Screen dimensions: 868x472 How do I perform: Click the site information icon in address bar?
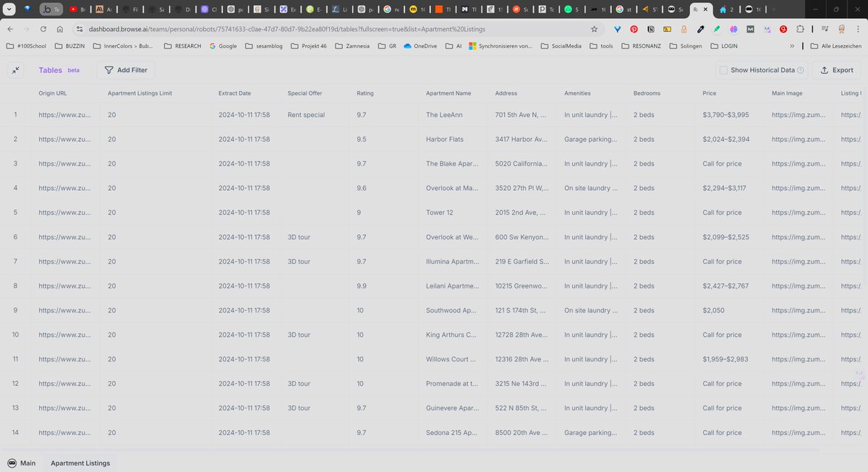(79, 29)
